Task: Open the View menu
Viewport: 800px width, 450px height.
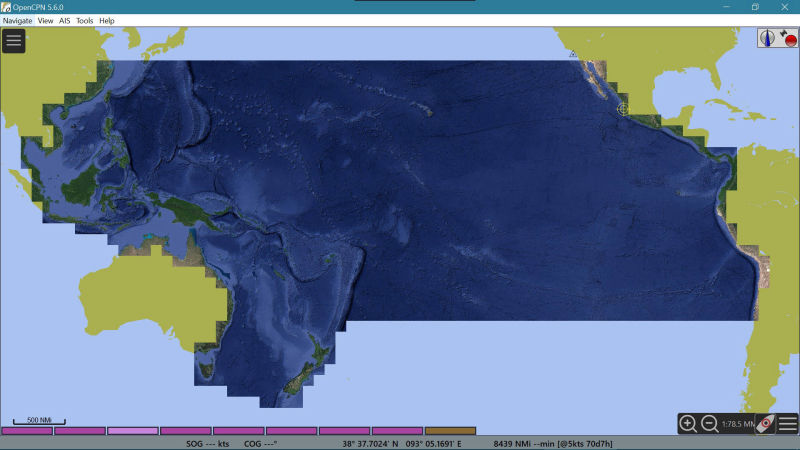Action: click(45, 21)
